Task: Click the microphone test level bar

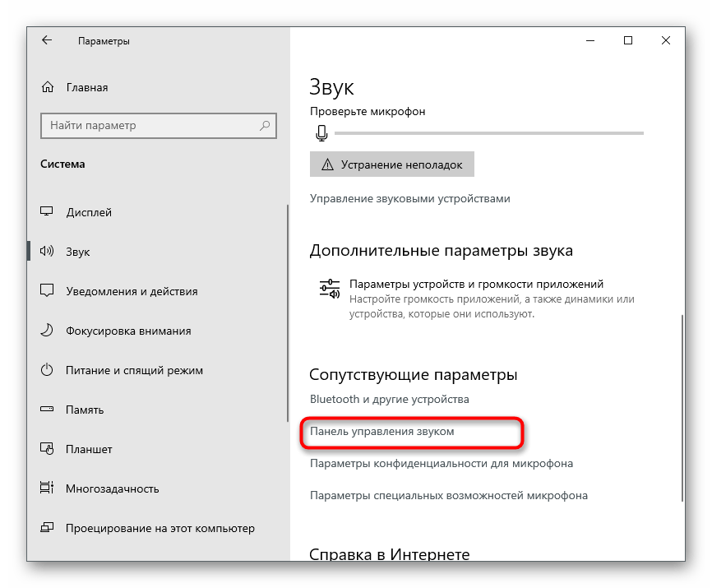Action: [489, 133]
